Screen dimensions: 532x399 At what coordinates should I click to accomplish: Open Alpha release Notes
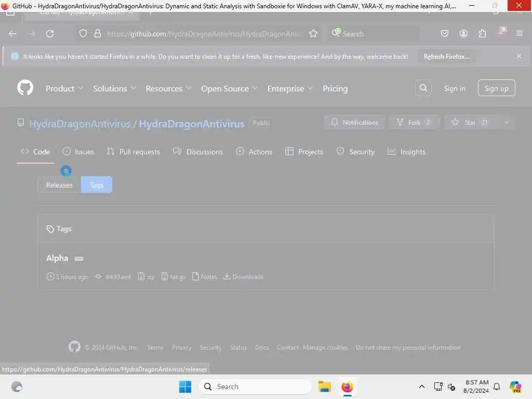(204, 277)
